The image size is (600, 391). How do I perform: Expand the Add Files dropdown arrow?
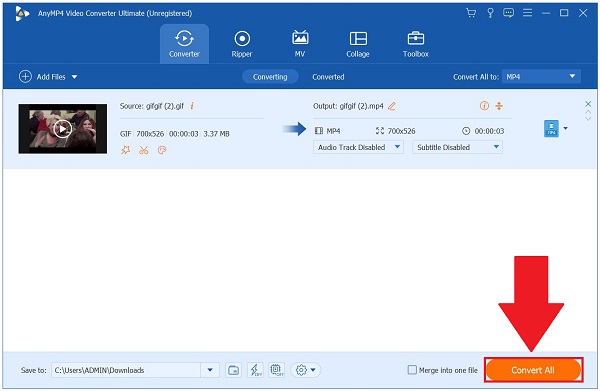[x=74, y=77]
